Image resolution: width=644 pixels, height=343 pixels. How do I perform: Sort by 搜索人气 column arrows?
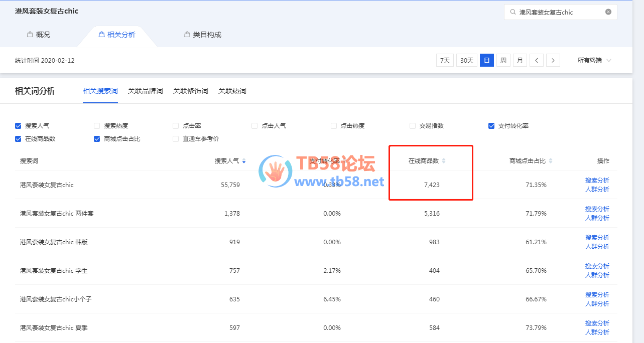(244, 161)
